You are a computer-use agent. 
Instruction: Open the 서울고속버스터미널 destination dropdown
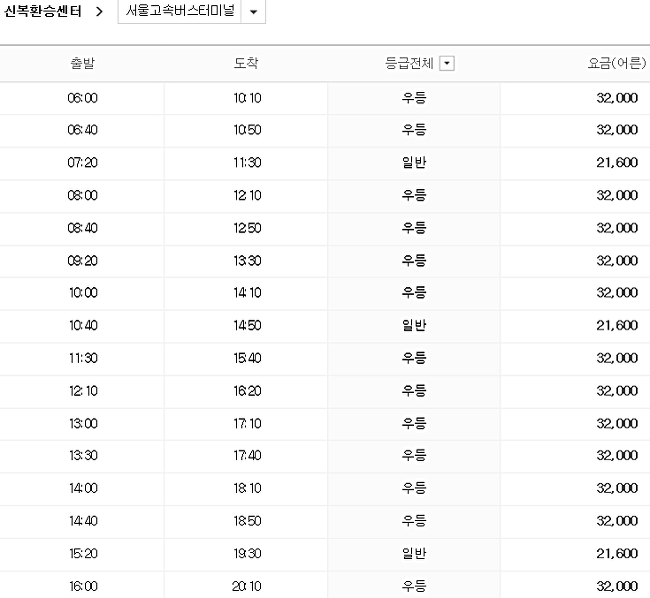point(192,11)
